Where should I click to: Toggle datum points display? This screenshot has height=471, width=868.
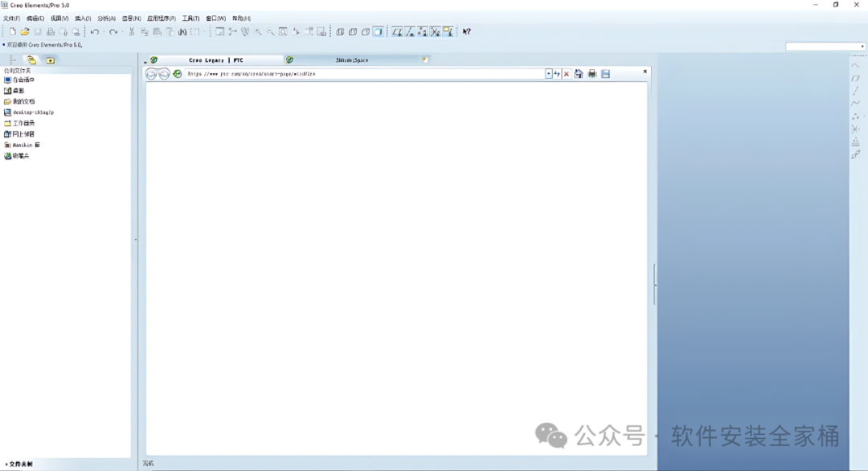(423, 31)
